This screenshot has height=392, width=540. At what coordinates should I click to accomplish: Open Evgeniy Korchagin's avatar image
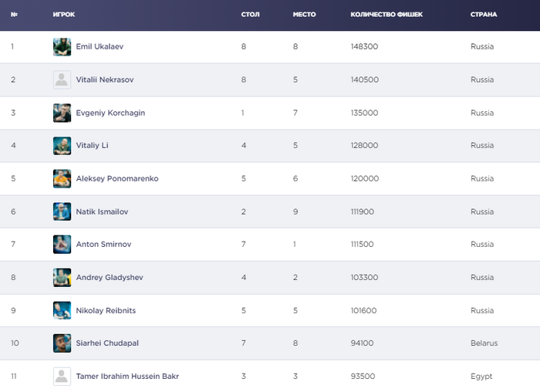pos(62,113)
